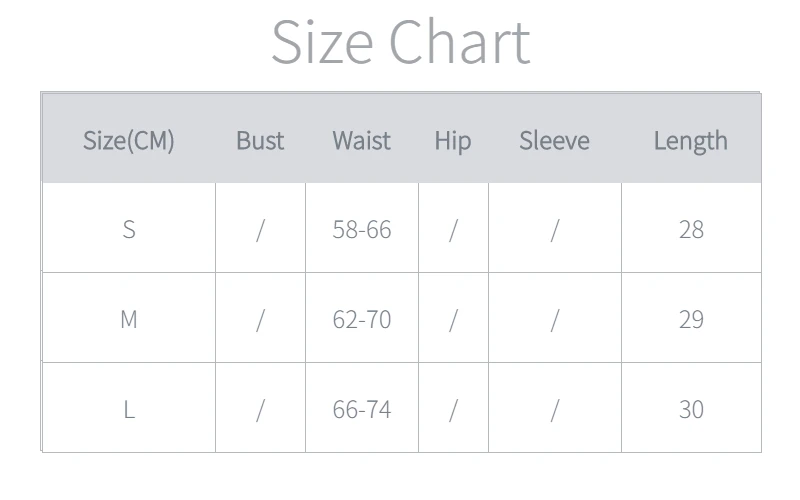Click the Size Chart title
The height and width of the screenshot is (500, 800).
[x=400, y=42]
